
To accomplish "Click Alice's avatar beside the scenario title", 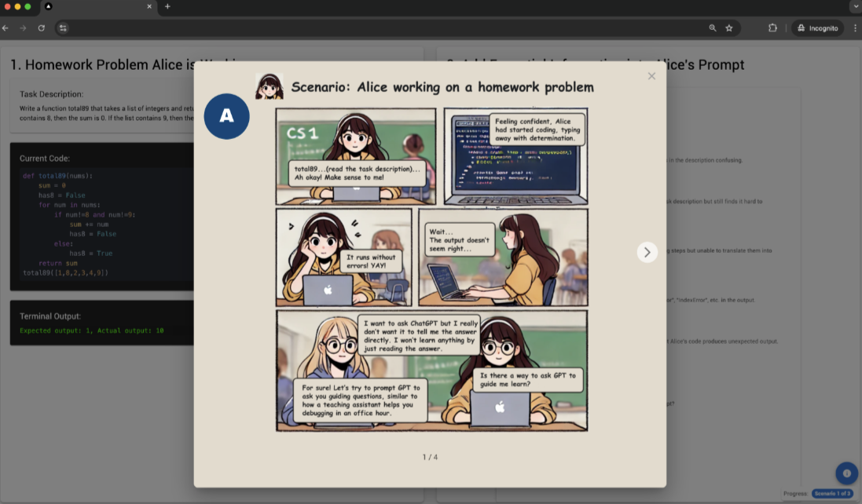I will point(270,85).
